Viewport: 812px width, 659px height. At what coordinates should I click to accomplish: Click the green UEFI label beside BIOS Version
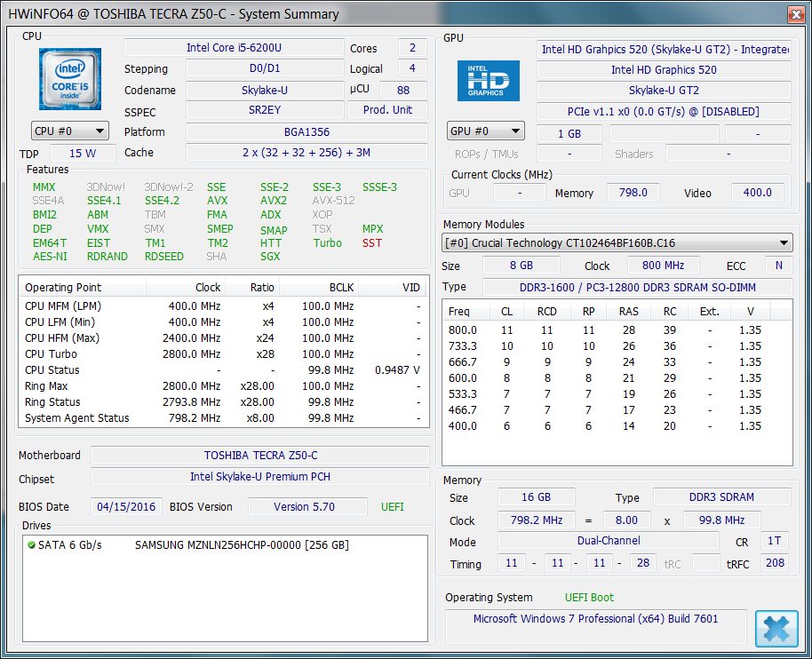point(392,507)
